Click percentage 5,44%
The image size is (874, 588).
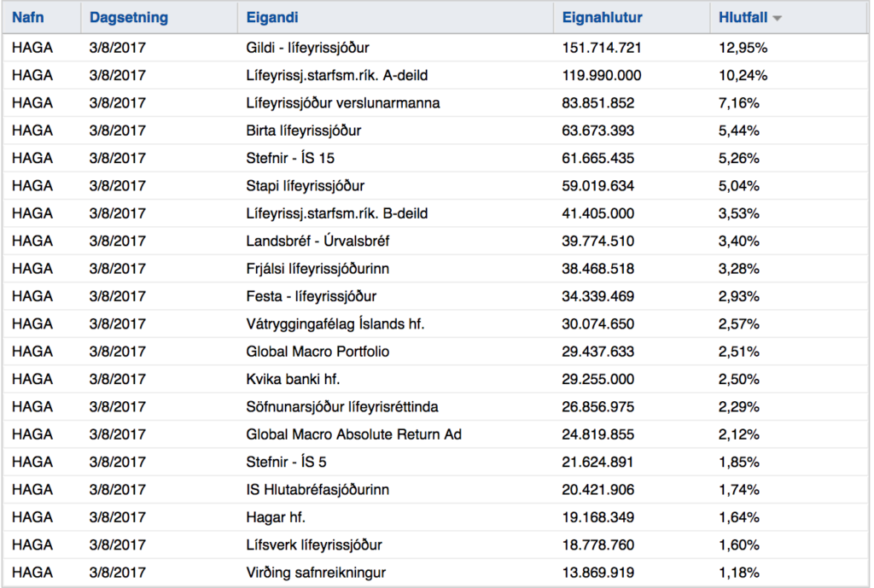pyautogui.click(x=739, y=131)
